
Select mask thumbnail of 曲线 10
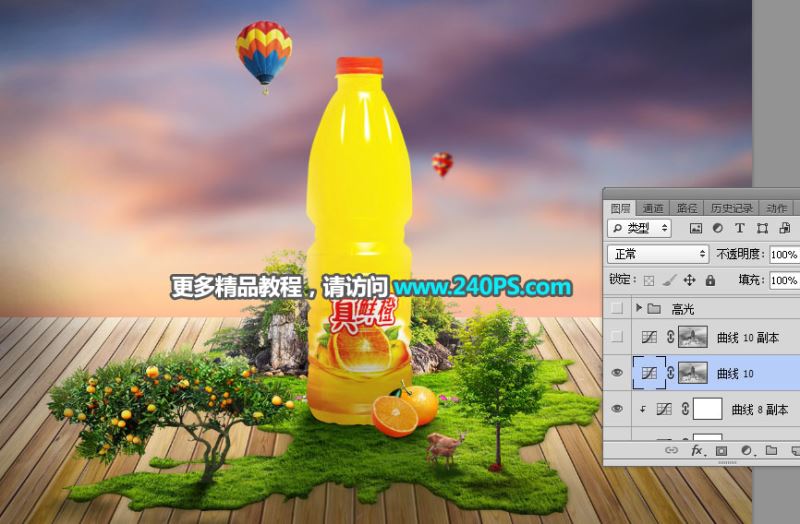[692, 373]
